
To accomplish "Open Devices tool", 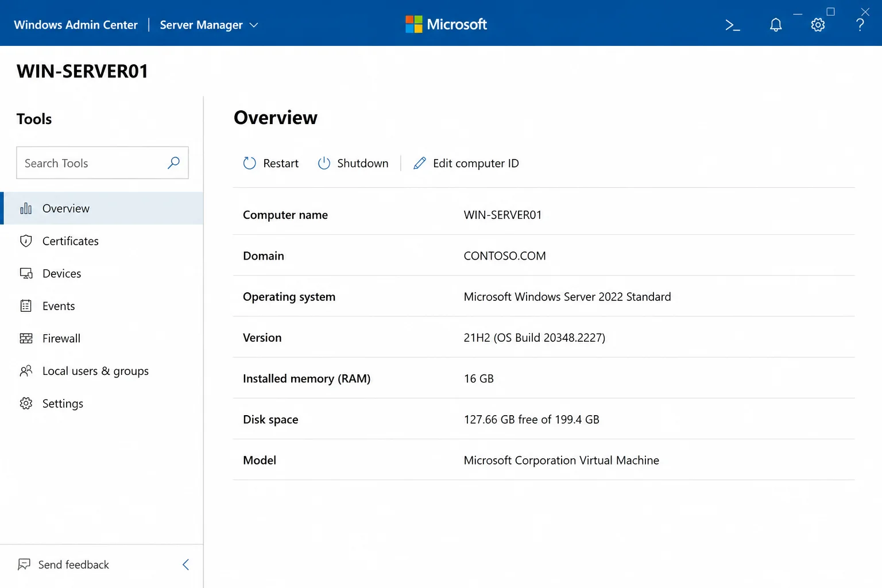I will pyautogui.click(x=102, y=273).
